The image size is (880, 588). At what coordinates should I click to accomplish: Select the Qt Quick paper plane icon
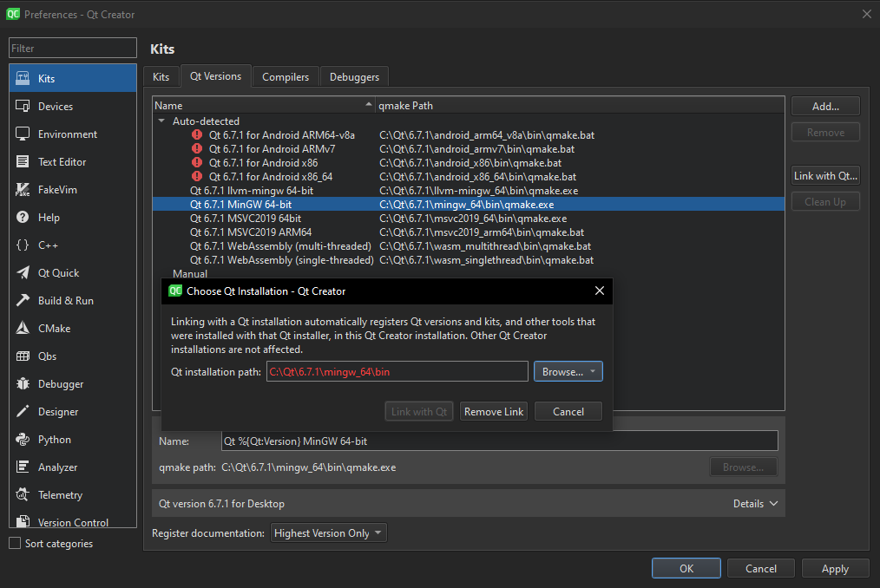[23, 272]
